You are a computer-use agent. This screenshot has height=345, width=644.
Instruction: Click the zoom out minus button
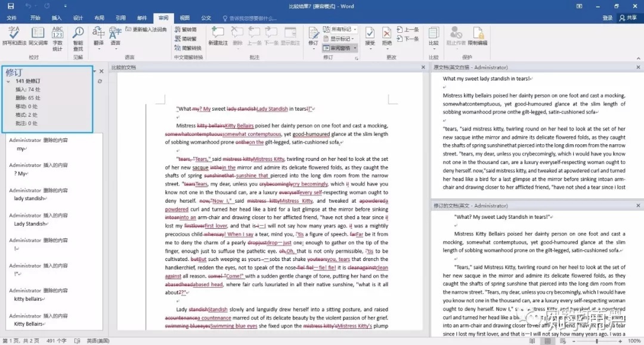tap(574, 341)
